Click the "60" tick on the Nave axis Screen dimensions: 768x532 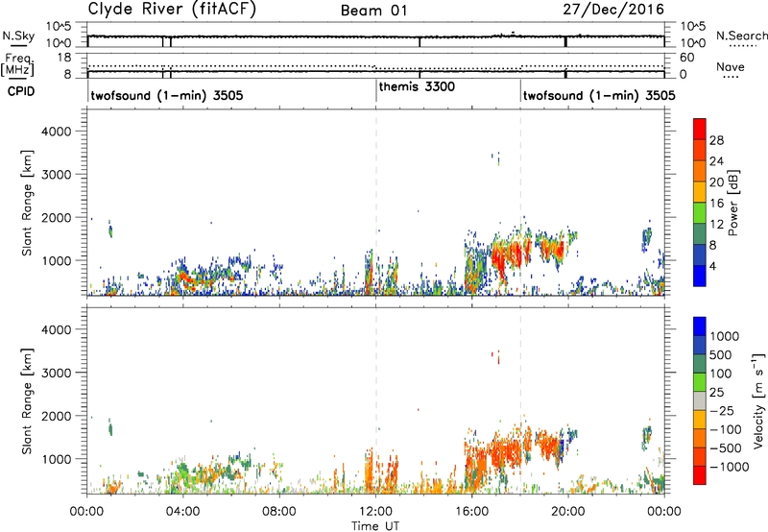pos(686,58)
